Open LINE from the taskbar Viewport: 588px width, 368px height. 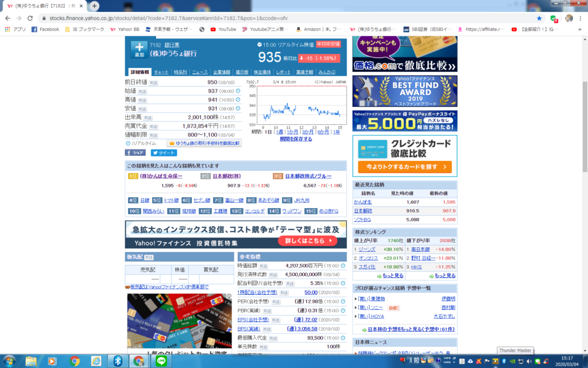click(160, 361)
